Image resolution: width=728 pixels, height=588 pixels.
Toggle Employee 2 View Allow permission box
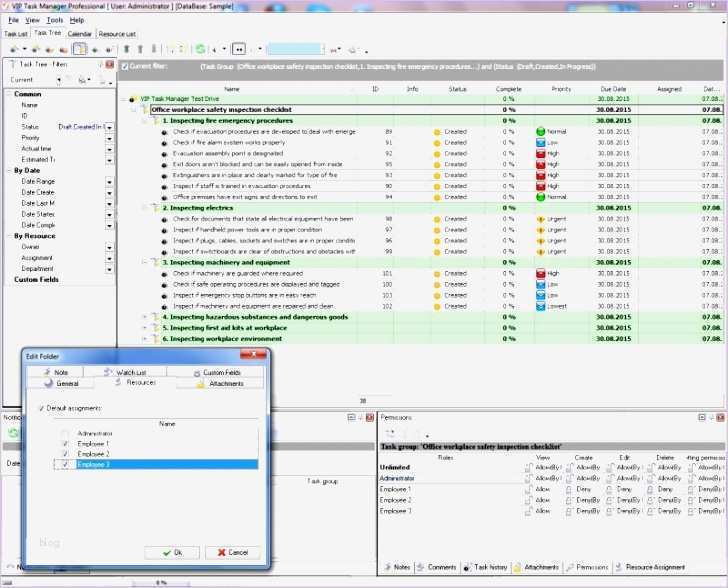pos(528,500)
